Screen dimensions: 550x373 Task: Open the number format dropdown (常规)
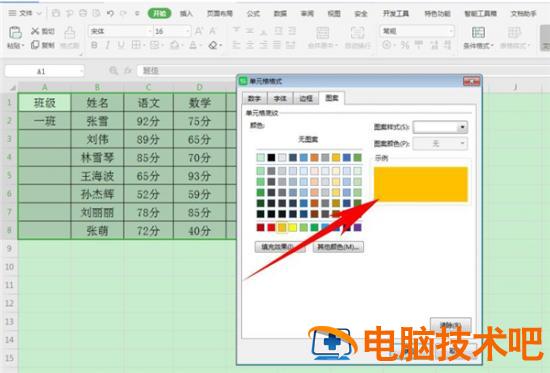coord(450,31)
